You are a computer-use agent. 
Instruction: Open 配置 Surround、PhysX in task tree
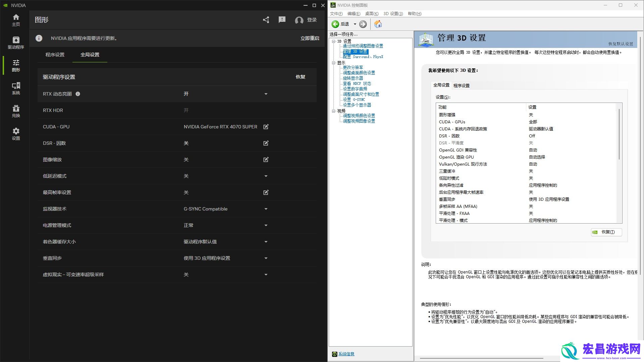(x=363, y=57)
